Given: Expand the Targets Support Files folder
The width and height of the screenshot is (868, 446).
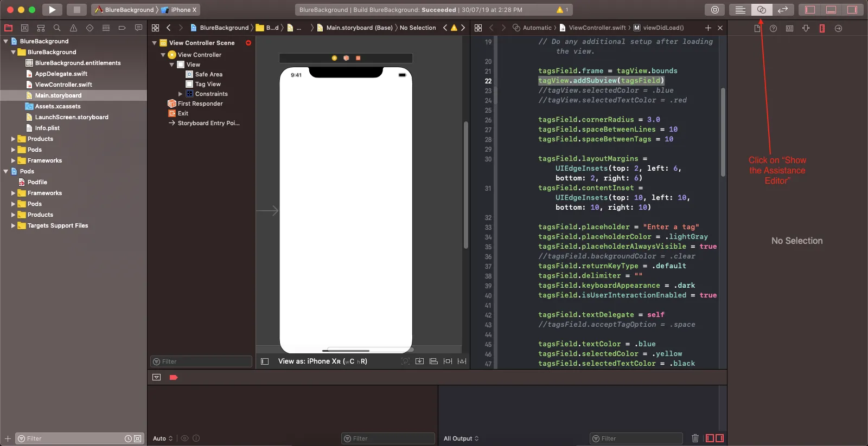Looking at the screenshot, I should point(13,225).
